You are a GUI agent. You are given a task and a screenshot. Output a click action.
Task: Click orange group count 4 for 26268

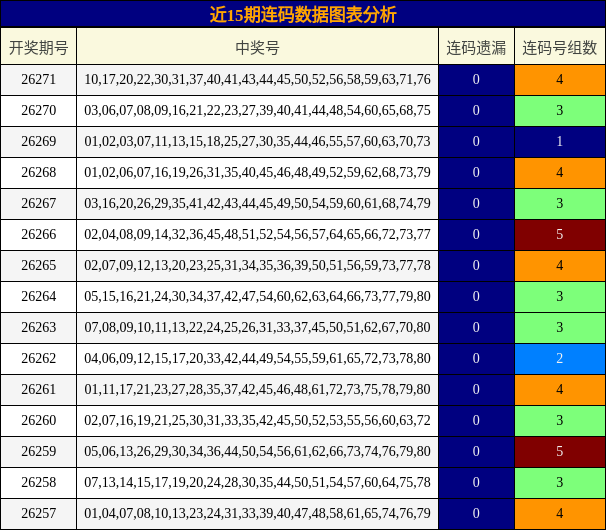pyautogui.click(x=560, y=172)
